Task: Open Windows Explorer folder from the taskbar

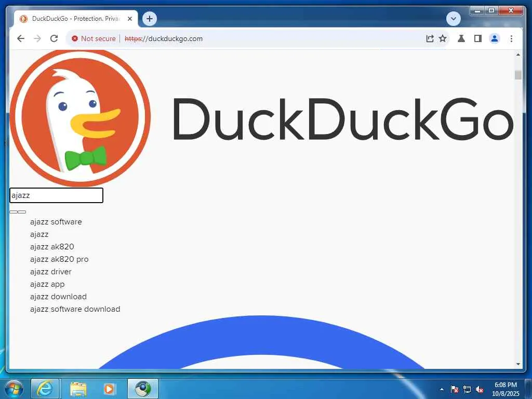Action: [78, 389]
